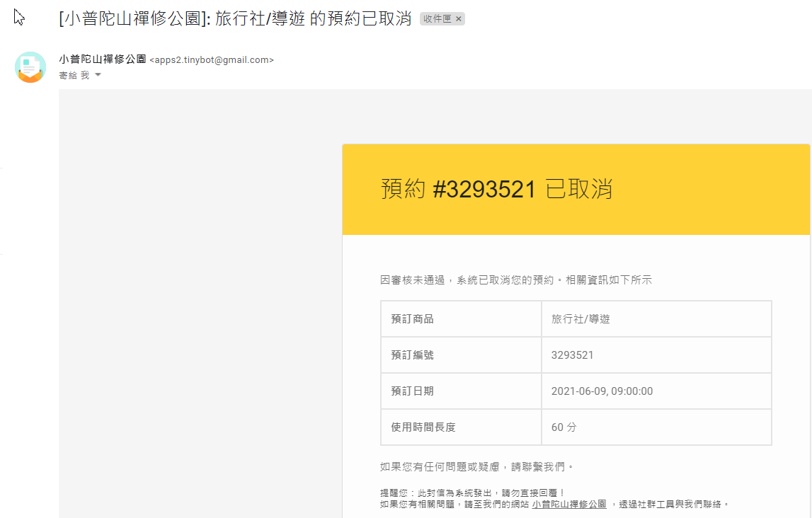Viewport: 812px width, 518px height.
Task: Click the sentence starting 因審核未通過
Action: (516, 280)
